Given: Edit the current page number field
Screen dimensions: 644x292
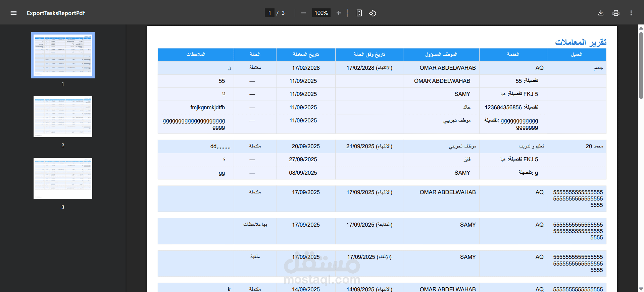Looking at the screenshot, I should [269, 13].
